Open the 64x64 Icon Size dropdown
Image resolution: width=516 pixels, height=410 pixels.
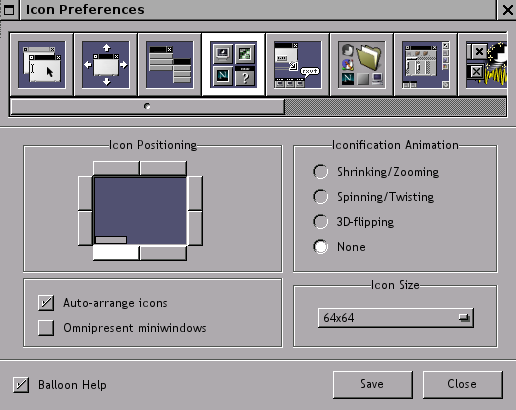tap(396, 318)
